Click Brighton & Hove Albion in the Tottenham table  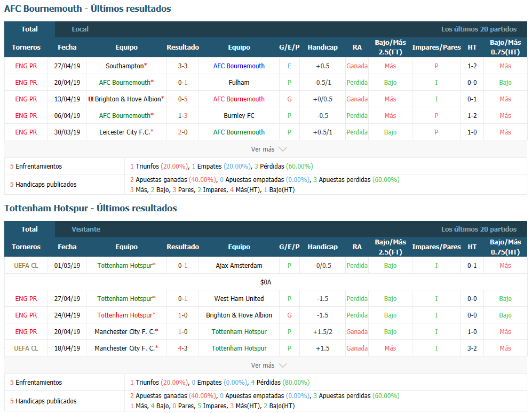(x=239, y=315)
